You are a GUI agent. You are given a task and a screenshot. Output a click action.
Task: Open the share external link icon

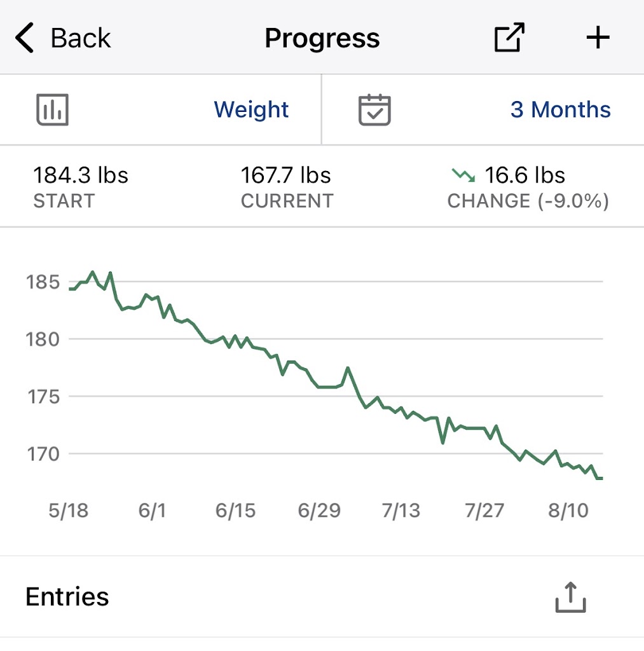pos(509,38)
